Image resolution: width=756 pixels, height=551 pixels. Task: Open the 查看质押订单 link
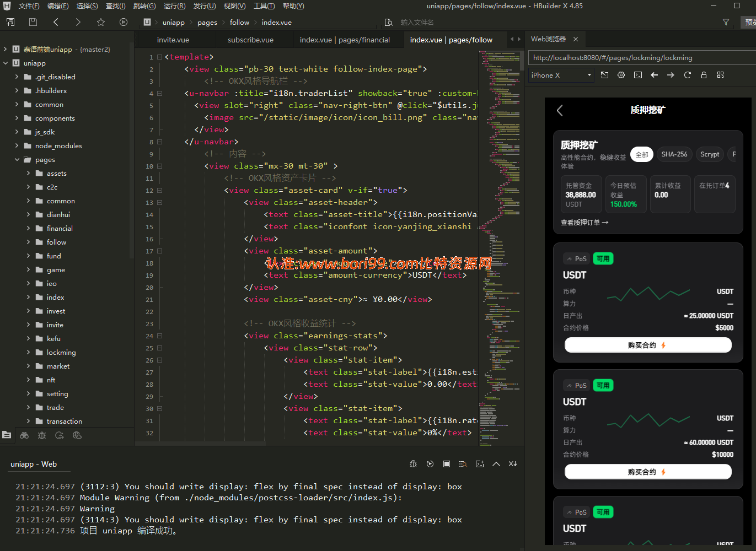coord(585,223)
